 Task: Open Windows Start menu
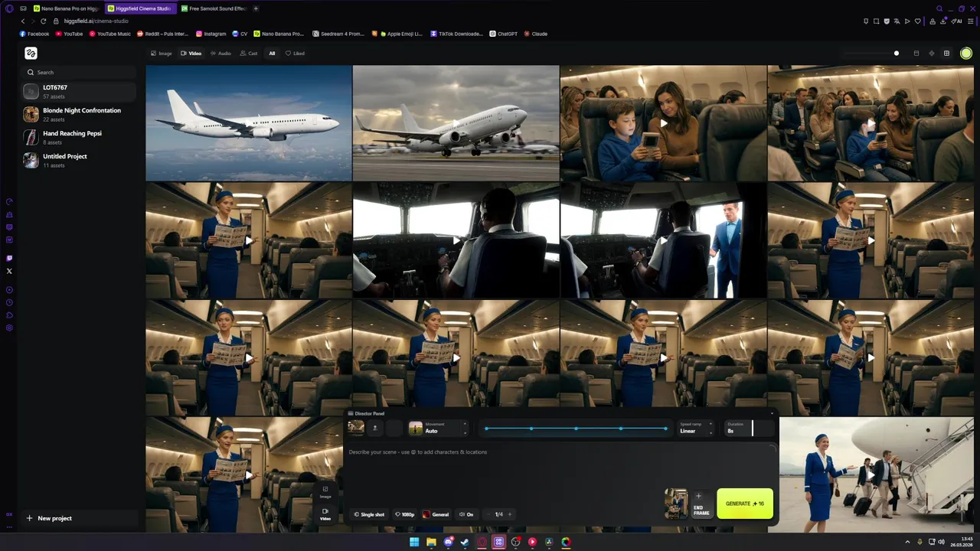(414, 542)
